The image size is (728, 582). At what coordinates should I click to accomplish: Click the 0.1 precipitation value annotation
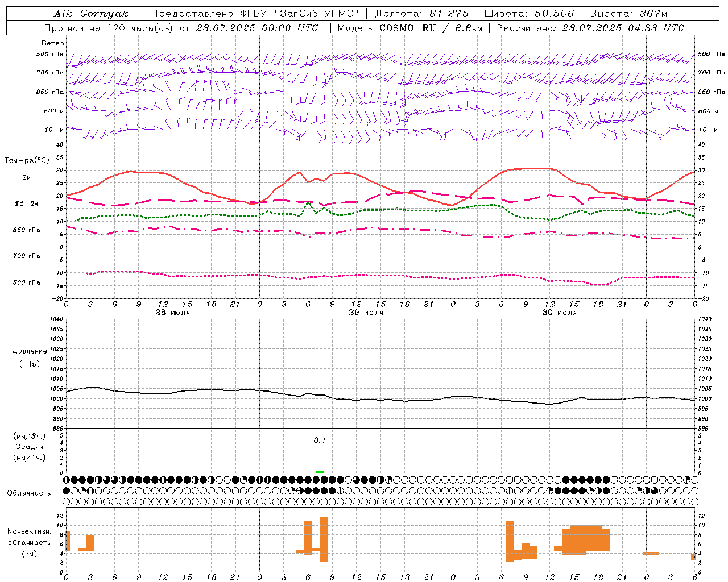pyautogui.click(x=320, y=440)
